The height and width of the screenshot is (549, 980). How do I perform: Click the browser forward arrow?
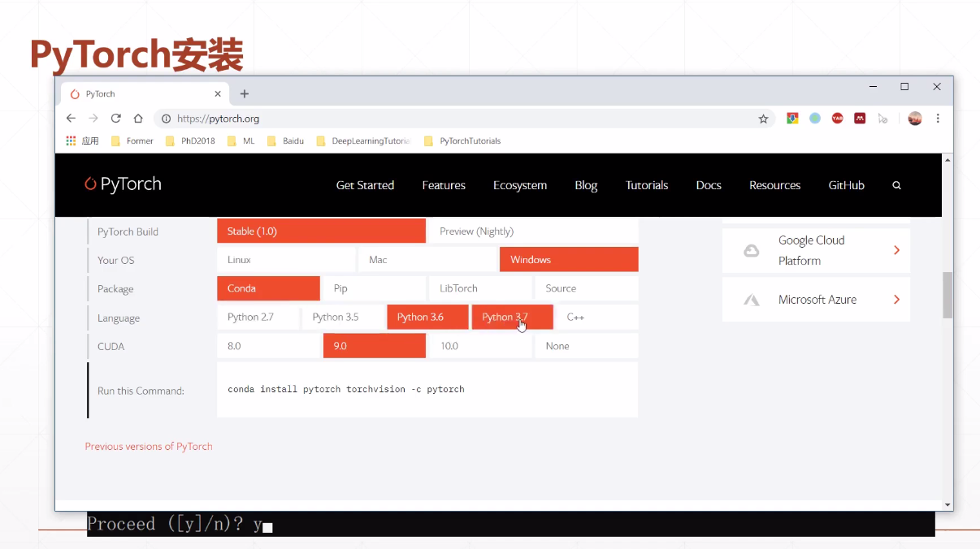93,119
